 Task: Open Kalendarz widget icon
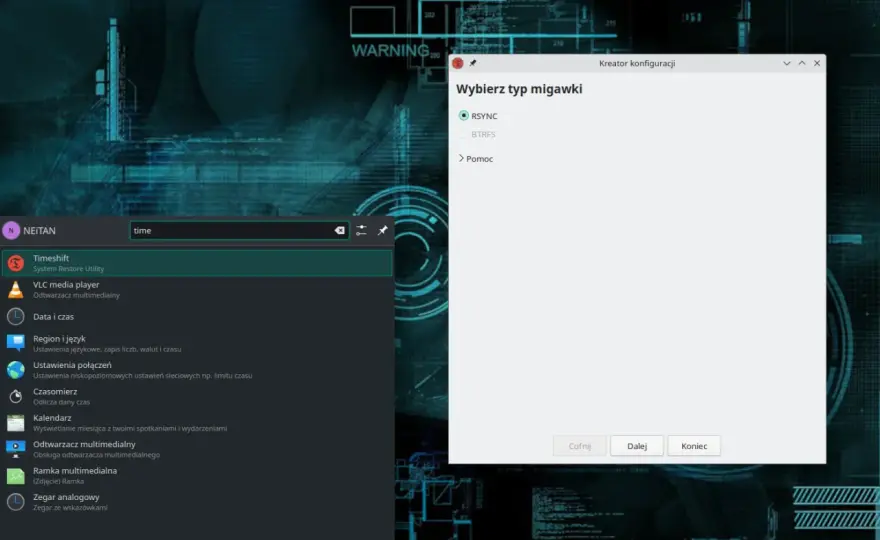point(16,423)
